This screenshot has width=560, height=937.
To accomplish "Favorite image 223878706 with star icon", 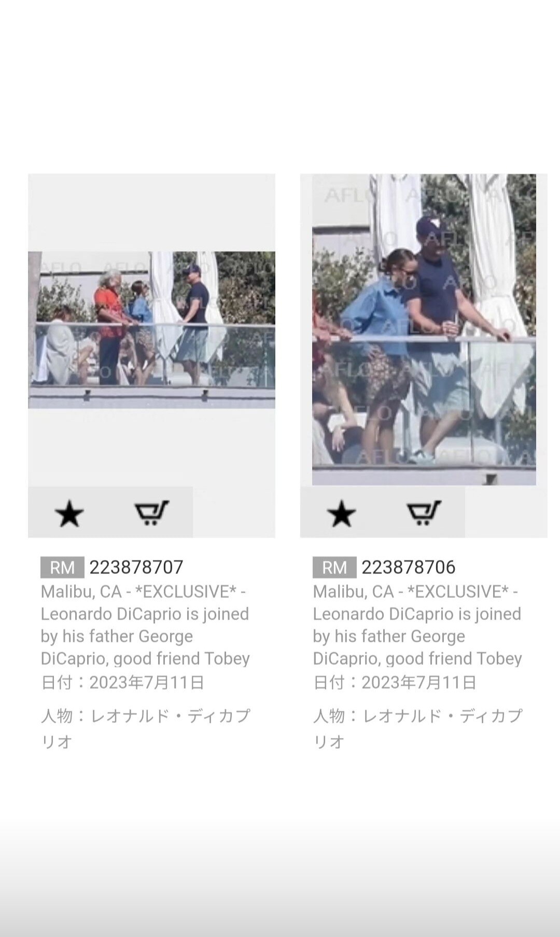I will pos(341,514).
